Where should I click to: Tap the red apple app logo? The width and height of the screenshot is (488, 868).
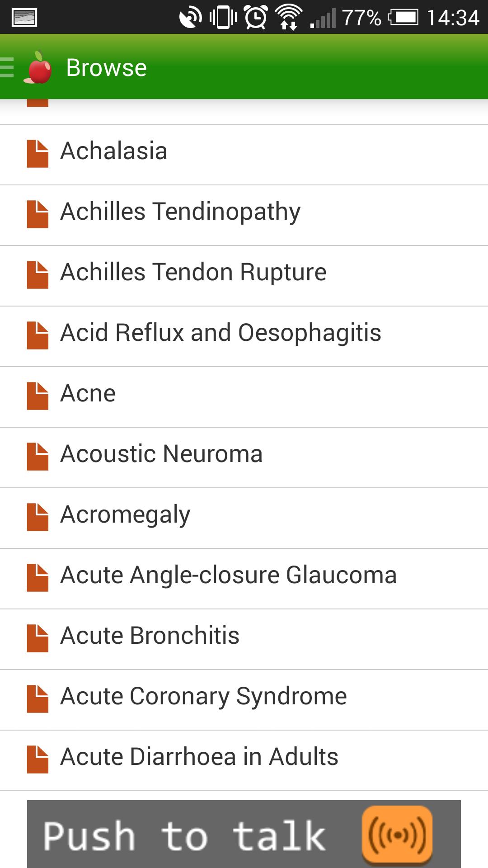pos(38,68)
